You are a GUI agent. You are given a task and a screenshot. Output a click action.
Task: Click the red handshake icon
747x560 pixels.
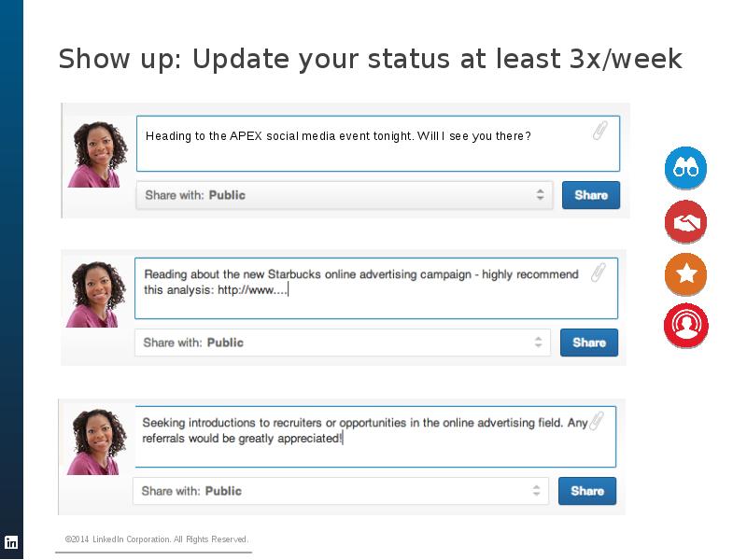686,222
